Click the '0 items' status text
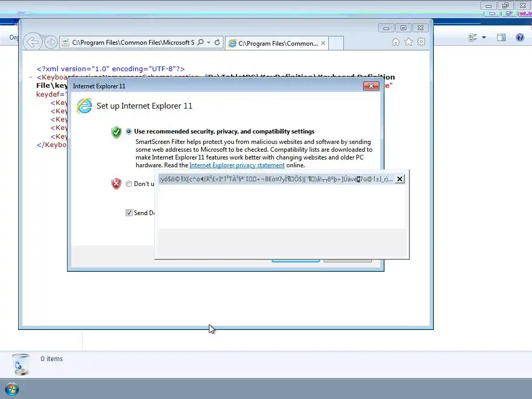The width and height of the screenshot is (532, 399). 51,358
